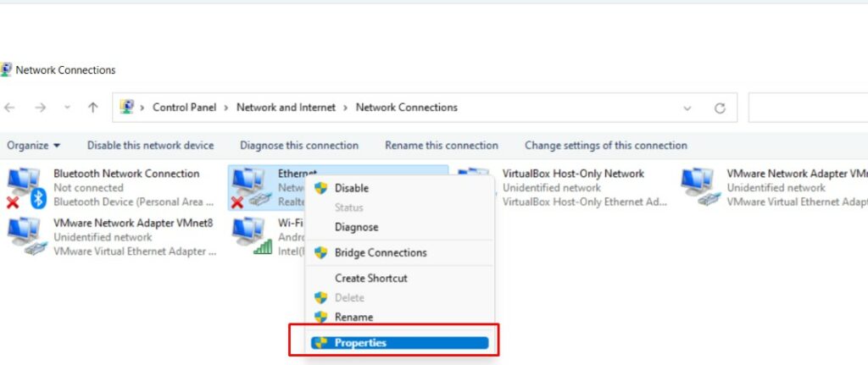Expand the recent locations chevron

[x=68, y=108]
